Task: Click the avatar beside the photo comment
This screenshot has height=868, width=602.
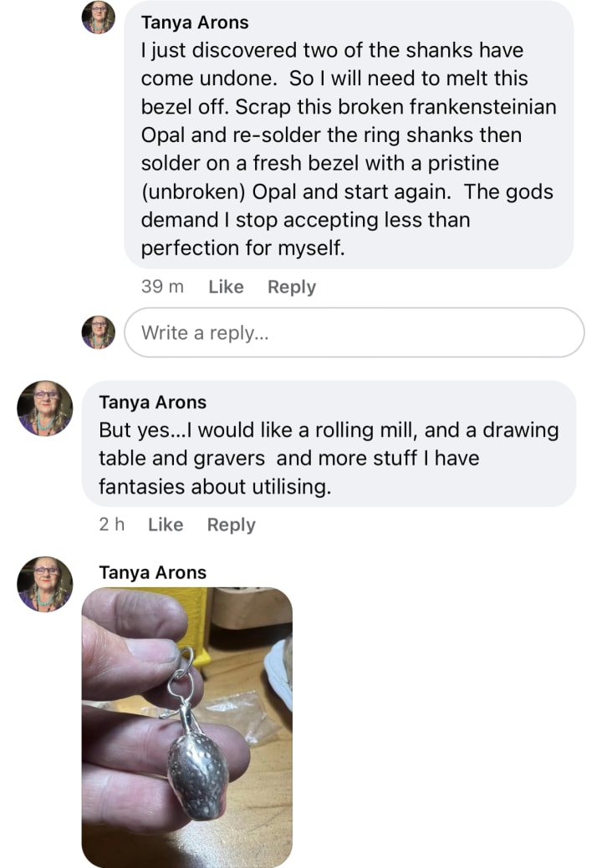Action: click(x=45, y=584)
